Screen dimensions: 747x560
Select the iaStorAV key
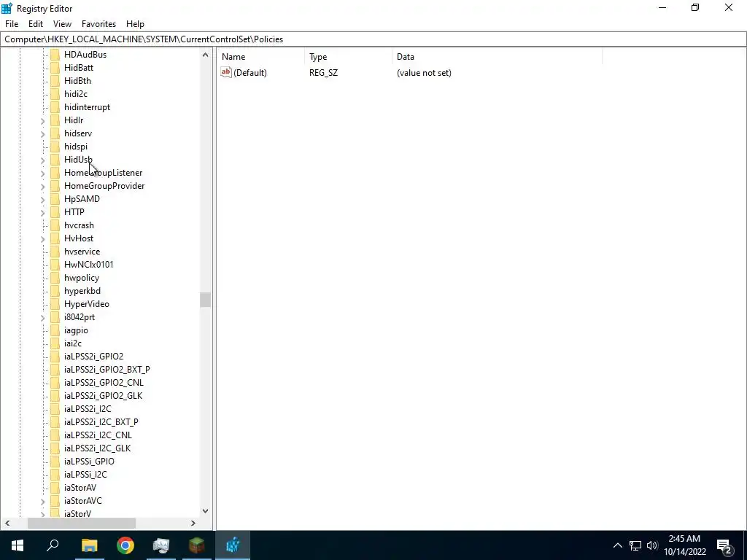click(80, 488)
